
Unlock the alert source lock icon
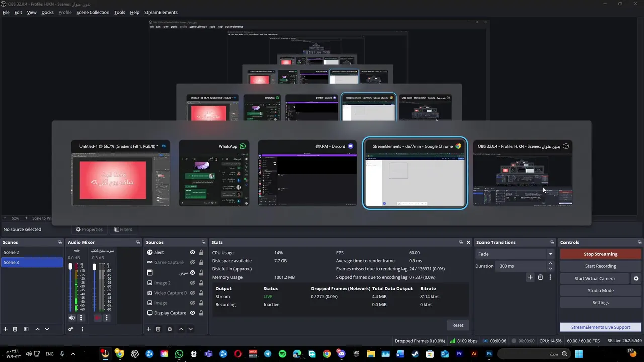pyautogui.click(x=201, y=252)
